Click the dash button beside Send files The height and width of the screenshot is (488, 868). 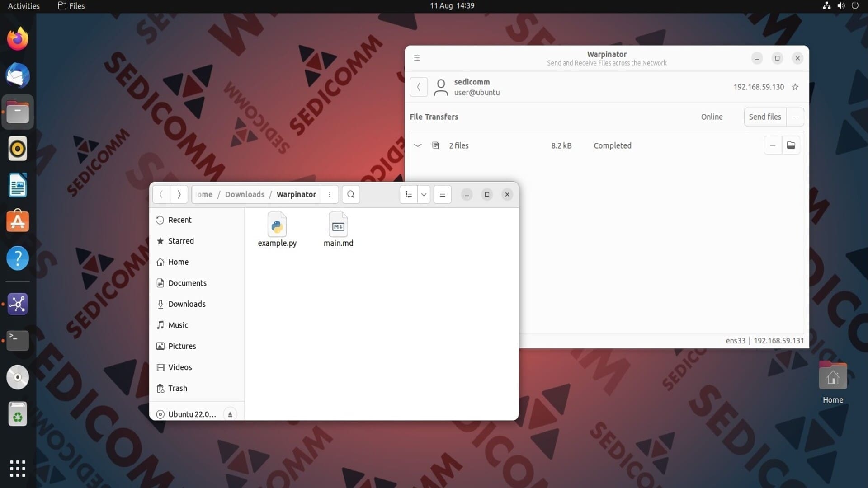click(795, 117)
